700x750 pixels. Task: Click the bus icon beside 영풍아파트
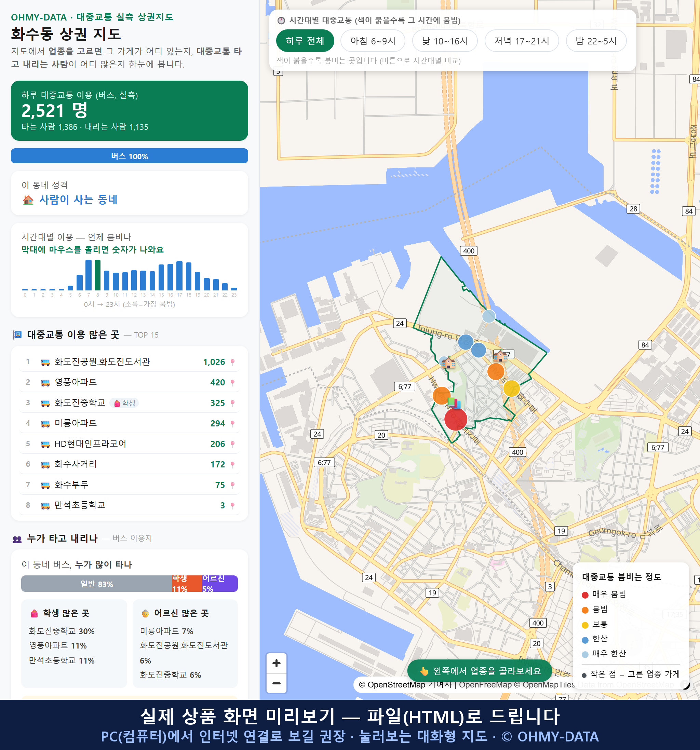tap(45, 383)
